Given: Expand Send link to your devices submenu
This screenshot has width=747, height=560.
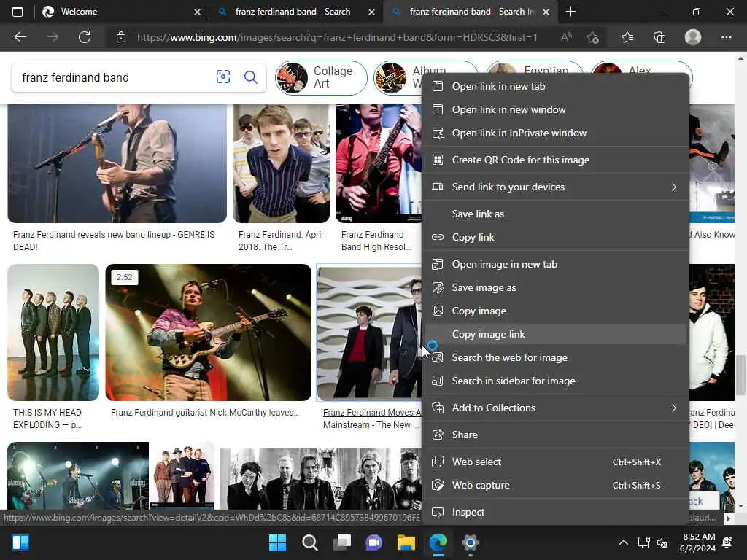Looking at the screenshot, I should pyautogui.click(x=555, y=187).
